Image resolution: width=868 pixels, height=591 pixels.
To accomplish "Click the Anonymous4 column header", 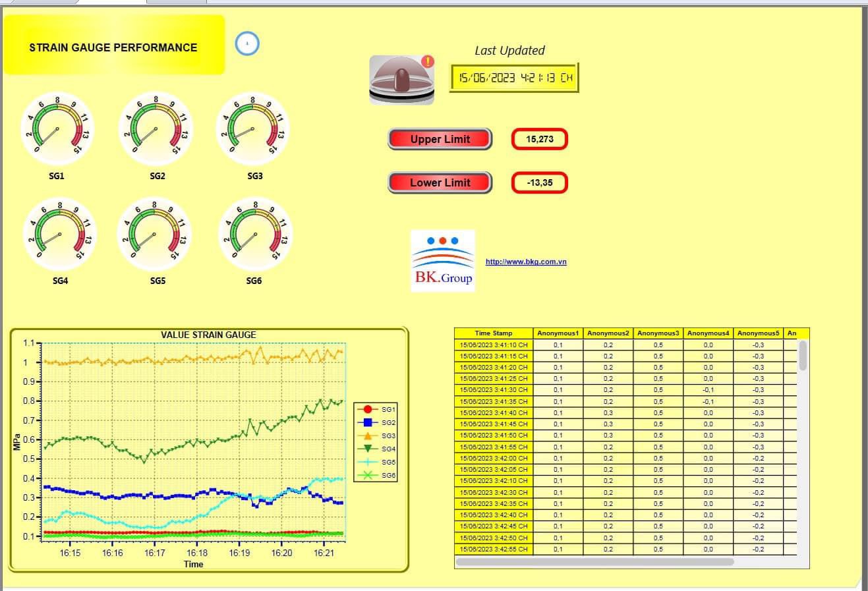I will click(708, 333).
